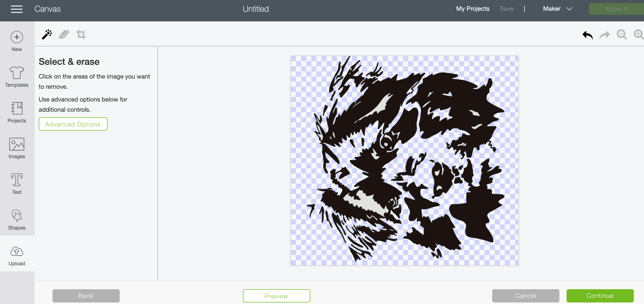
Task: Click the Advanced Options button
Action: [x=73, y=124]
